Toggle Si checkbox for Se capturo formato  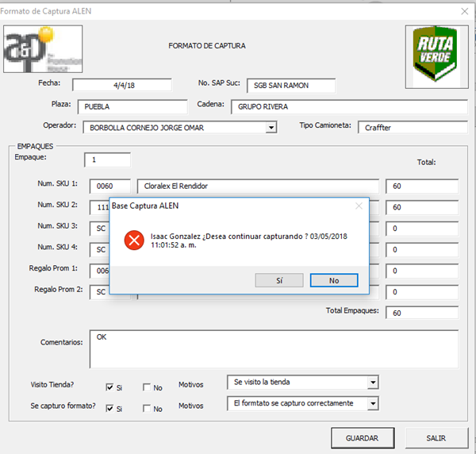point(110,409)
